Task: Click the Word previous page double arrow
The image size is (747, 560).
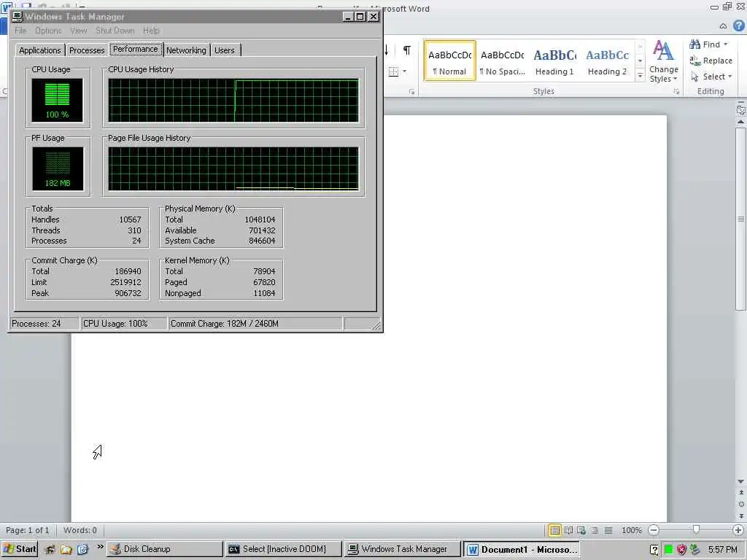Action: (741, 492)
